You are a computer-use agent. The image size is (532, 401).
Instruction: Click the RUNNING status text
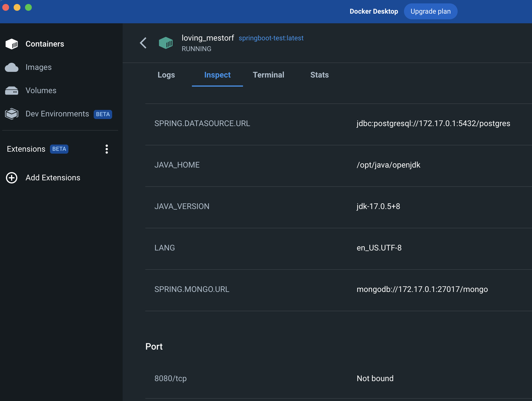click(196, 49)
